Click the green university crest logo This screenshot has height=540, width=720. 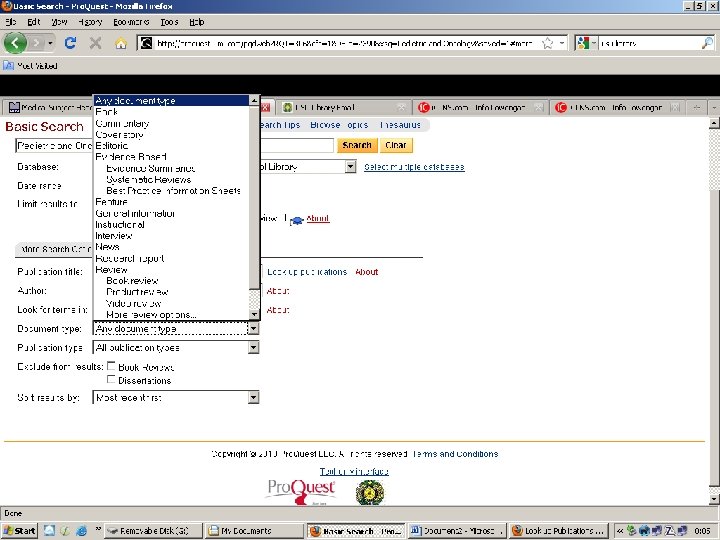[x=370, y=492]
